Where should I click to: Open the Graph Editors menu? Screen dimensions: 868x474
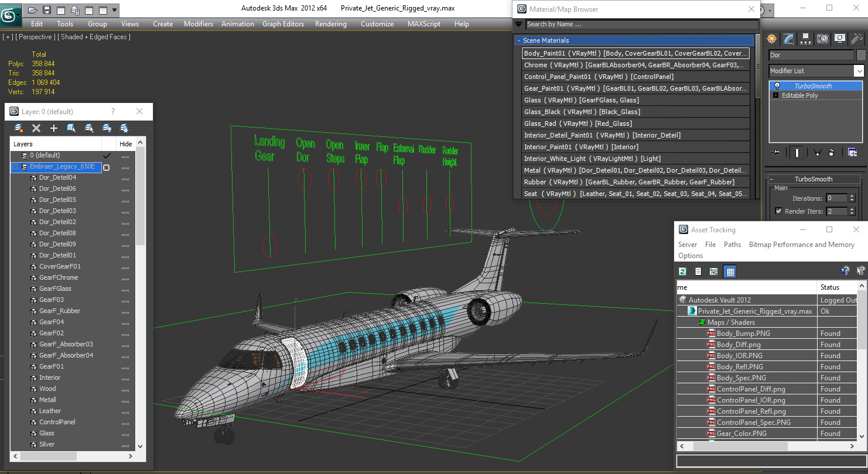[x=283, y=24]
